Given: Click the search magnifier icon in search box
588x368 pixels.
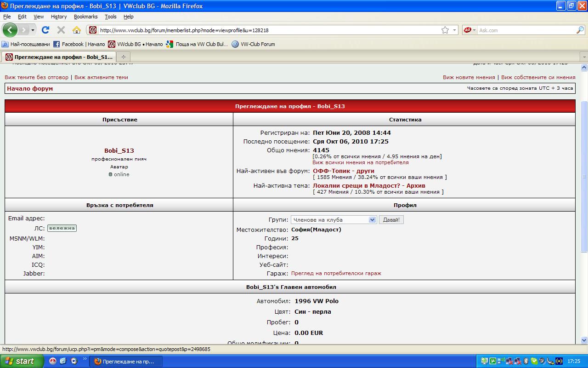Looking at the screenshot, I should pyautogui.click(x=580, y=30).
